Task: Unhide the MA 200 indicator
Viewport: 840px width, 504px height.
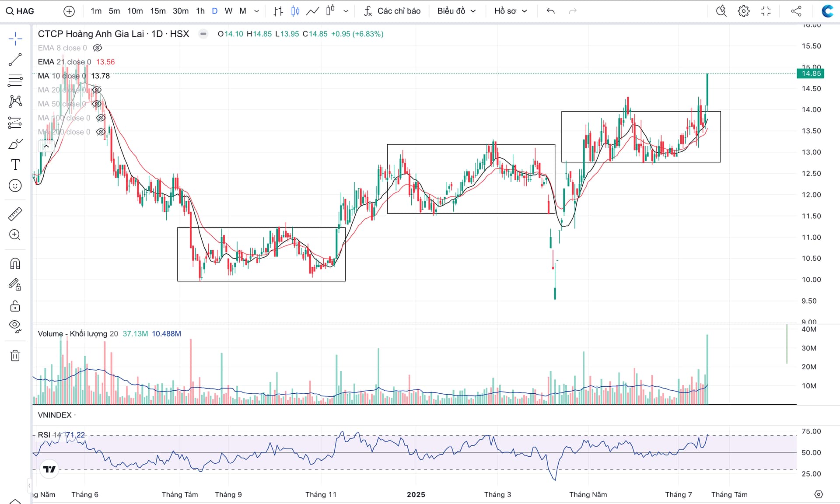Action: tap(101, 132)
